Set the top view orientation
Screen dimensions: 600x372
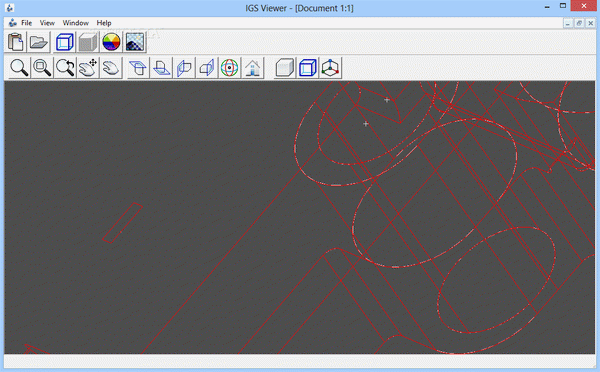pos(138,68)
